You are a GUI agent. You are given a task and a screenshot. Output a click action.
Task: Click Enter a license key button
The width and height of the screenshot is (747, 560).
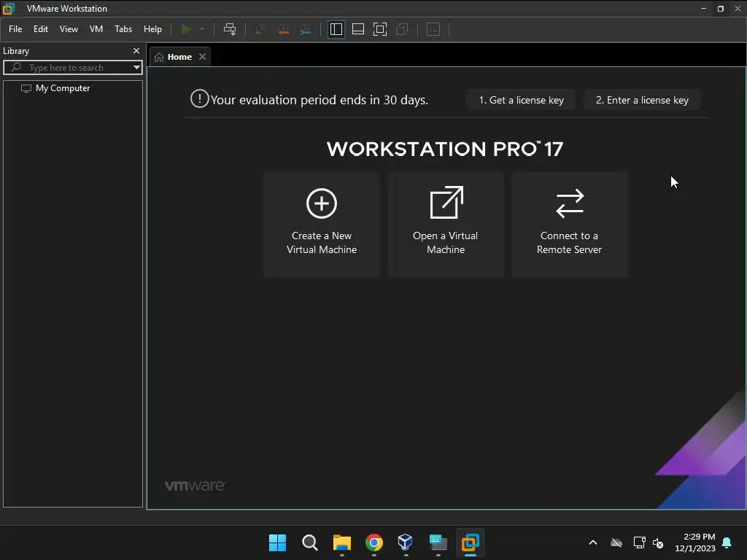[x=642, y=100]
